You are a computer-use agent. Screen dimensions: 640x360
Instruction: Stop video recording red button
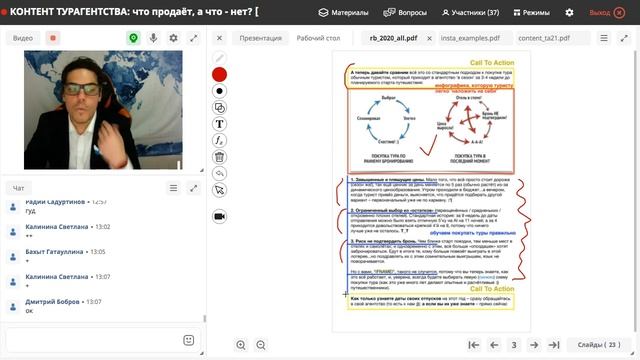(53, 38)
